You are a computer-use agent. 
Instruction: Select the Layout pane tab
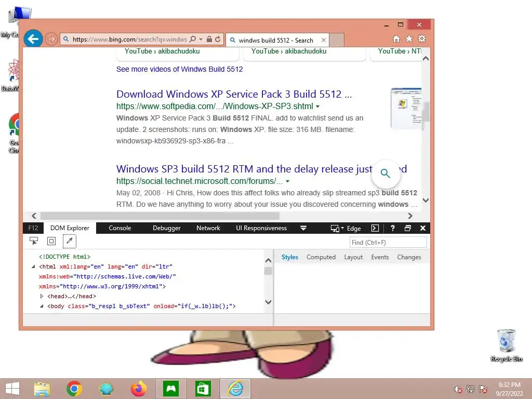353,257
